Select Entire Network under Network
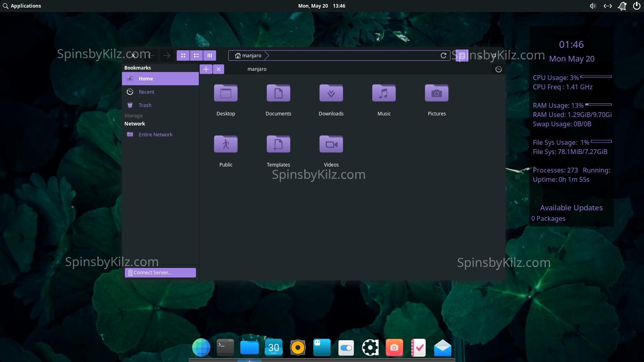 coord(155,134)
